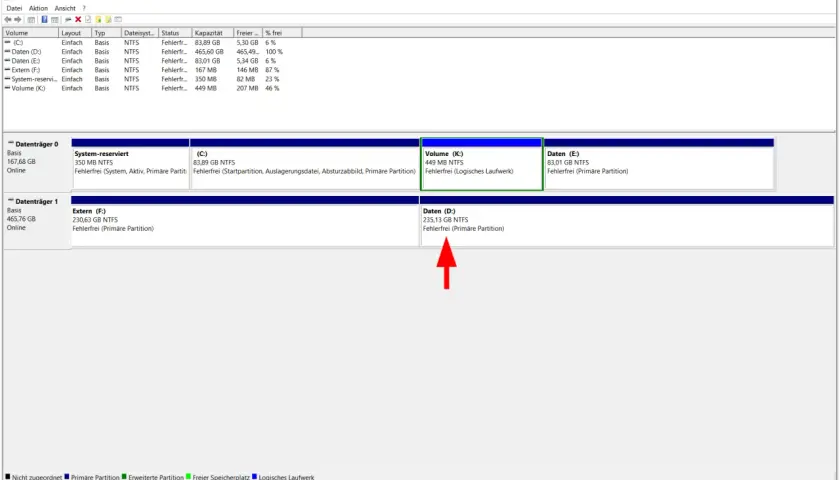840x480 pixels.
Task: Click the Forward arrow in the toolbar
Action: click(18, 19)
